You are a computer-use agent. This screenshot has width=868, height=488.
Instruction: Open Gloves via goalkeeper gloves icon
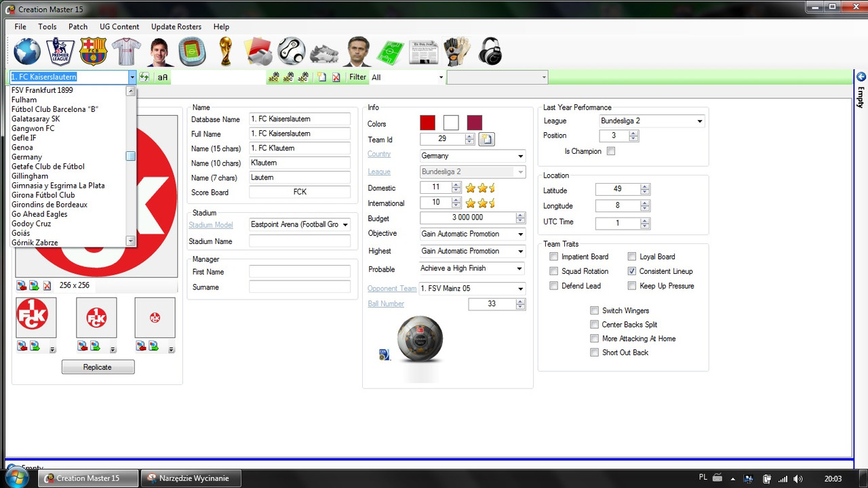coord(456,52)
